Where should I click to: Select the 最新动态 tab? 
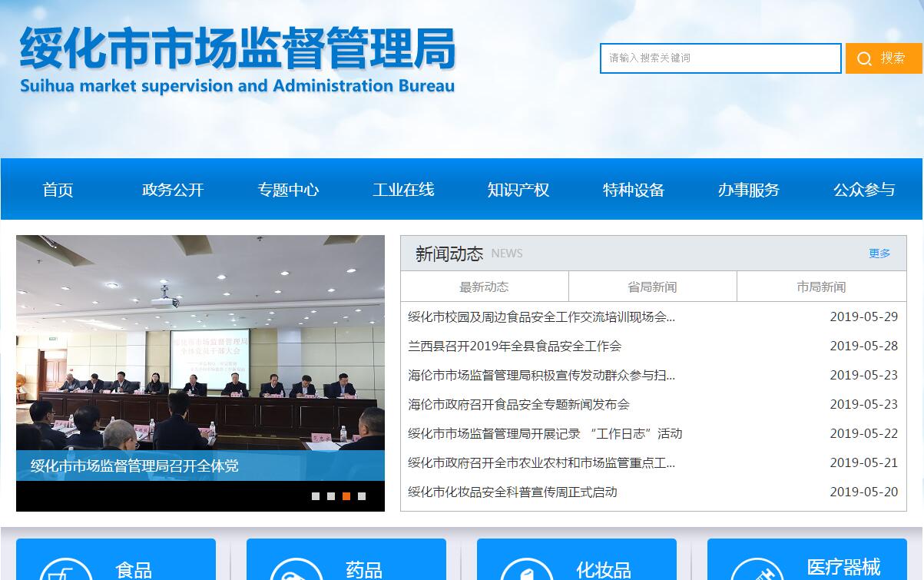484,287
